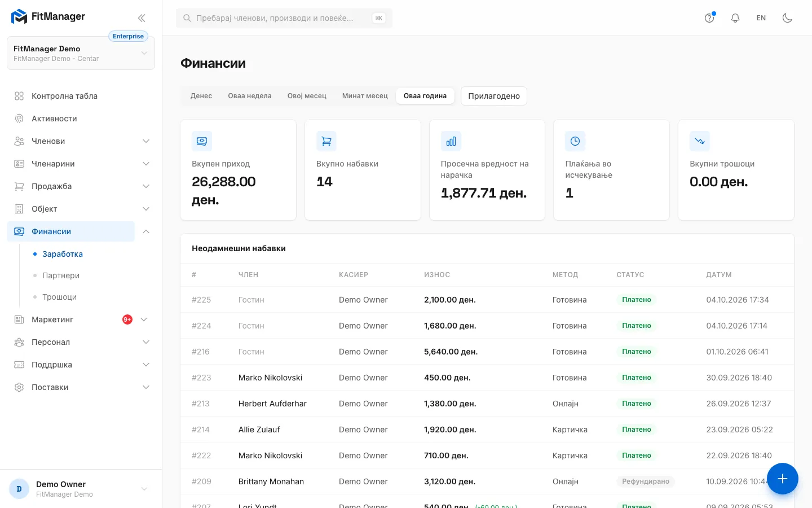
Task: Click the Маркетинг newspaper icon
Action: pos(19,319)
